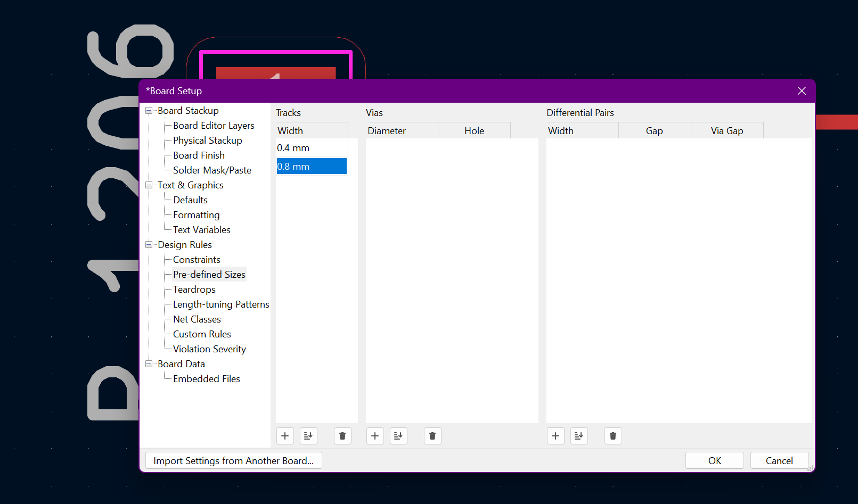Delete selected track width
Screen dimensions: 858x504
click(x=342, y=436)
